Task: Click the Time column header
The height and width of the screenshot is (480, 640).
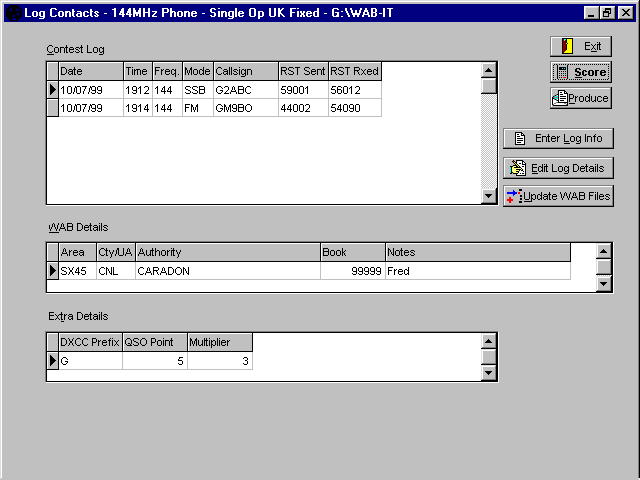Action: tap(138, 71)
